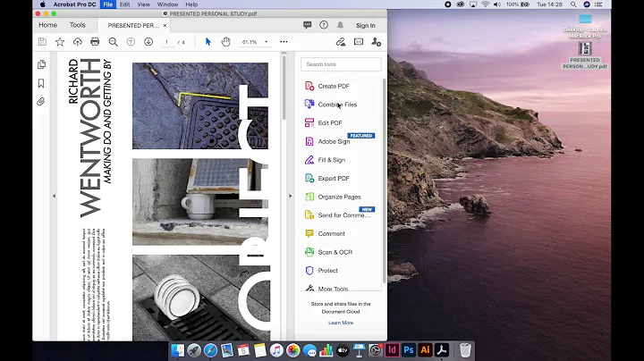
Task: Share with others person icon
Action: click(x=376, y=42)
